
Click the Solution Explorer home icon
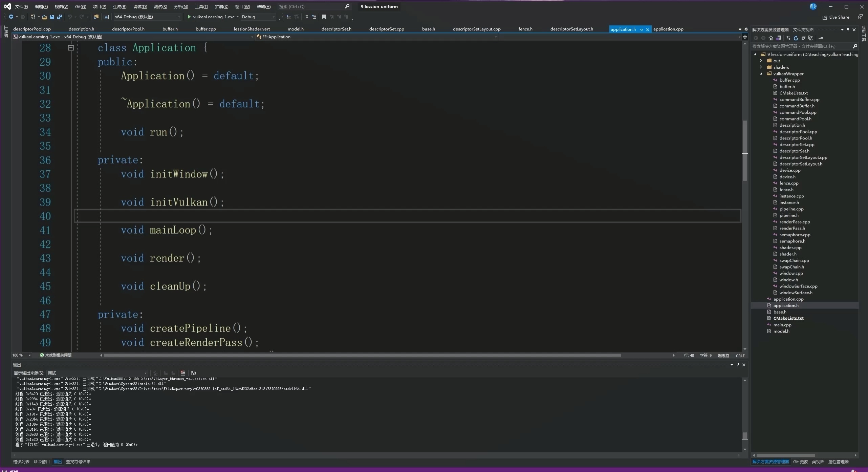click(771, 38)
